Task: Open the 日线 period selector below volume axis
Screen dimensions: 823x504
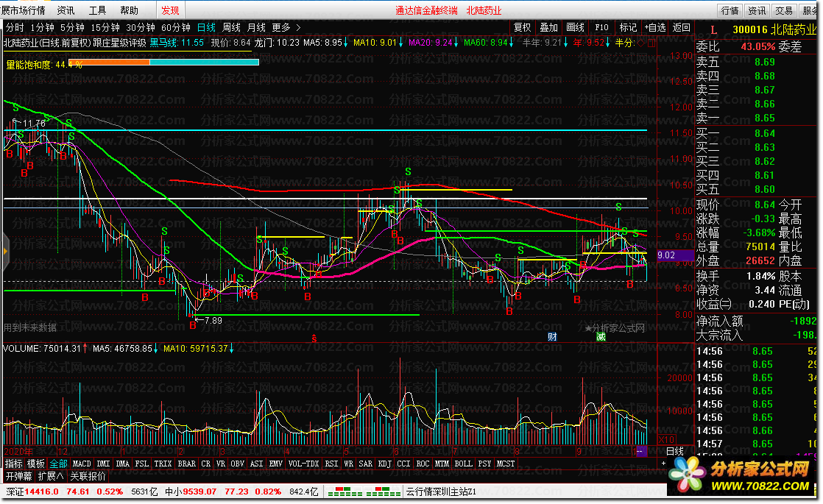Action: 675,452
